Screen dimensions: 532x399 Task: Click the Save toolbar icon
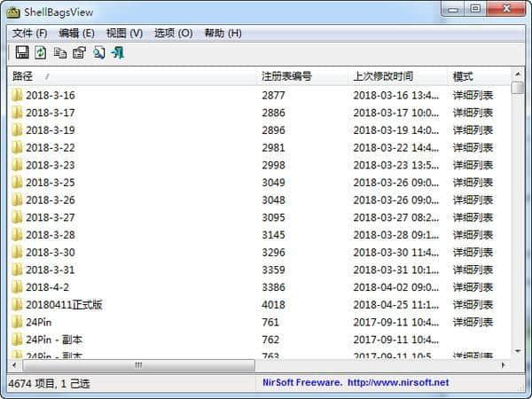22,52
